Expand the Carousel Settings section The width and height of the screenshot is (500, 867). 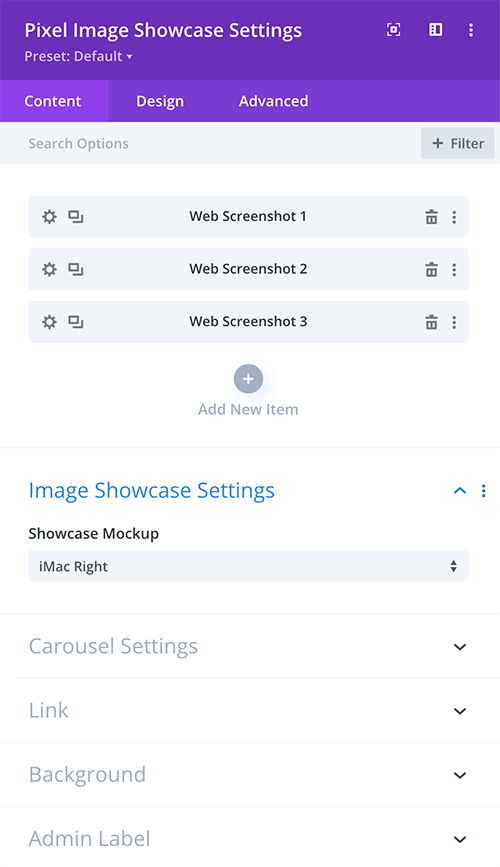click(x=248, y=646)
